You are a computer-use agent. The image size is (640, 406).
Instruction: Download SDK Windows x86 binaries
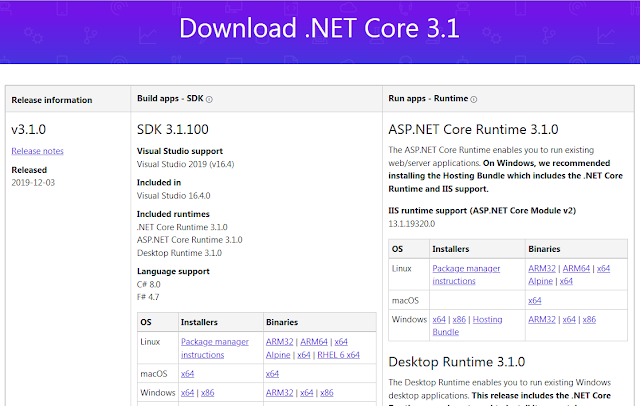(327, 393)
